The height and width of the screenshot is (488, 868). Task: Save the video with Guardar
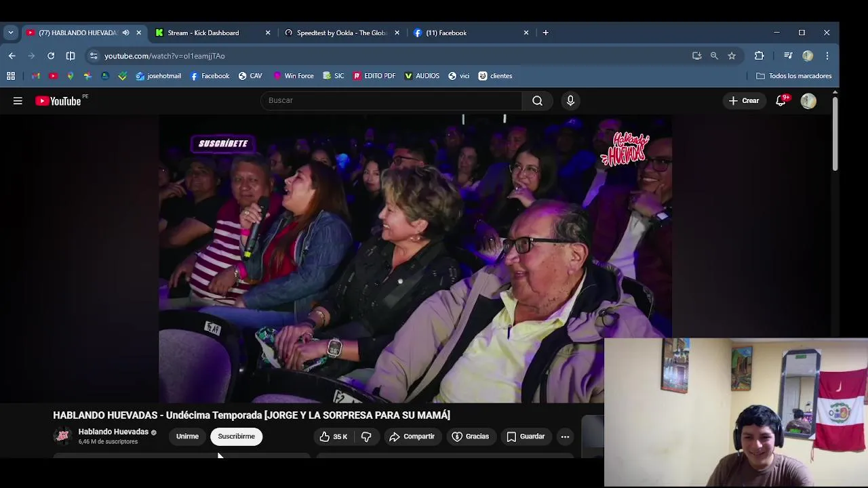tap(526, 436)
